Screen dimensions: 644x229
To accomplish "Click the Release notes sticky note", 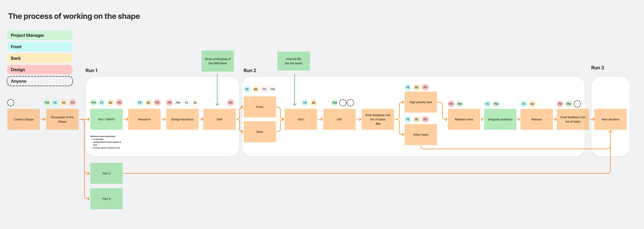I will point(464,119).
